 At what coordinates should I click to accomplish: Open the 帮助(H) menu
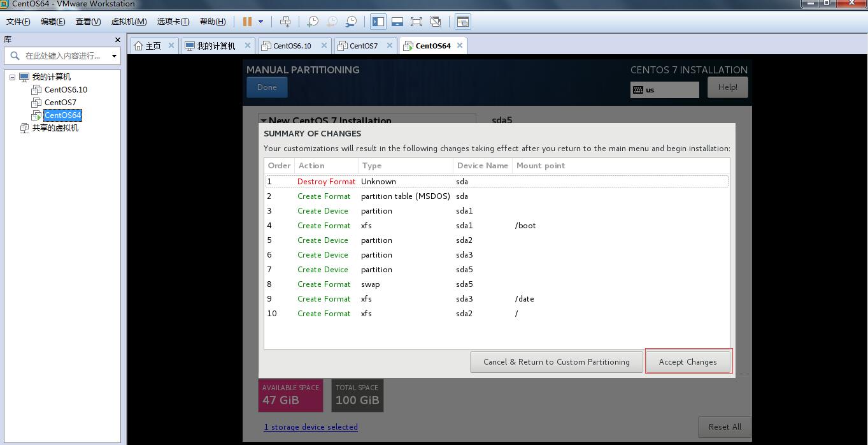tap(213, 22)
